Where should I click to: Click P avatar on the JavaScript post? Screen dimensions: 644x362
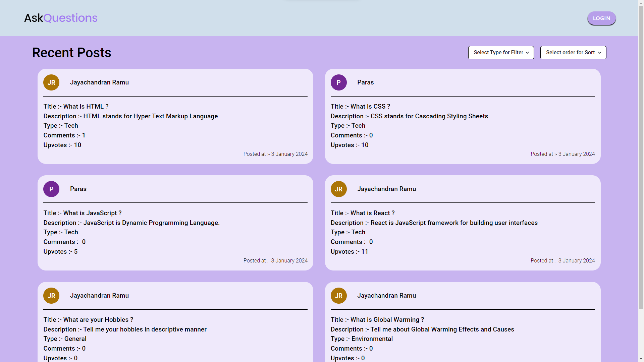pos(51,189)
